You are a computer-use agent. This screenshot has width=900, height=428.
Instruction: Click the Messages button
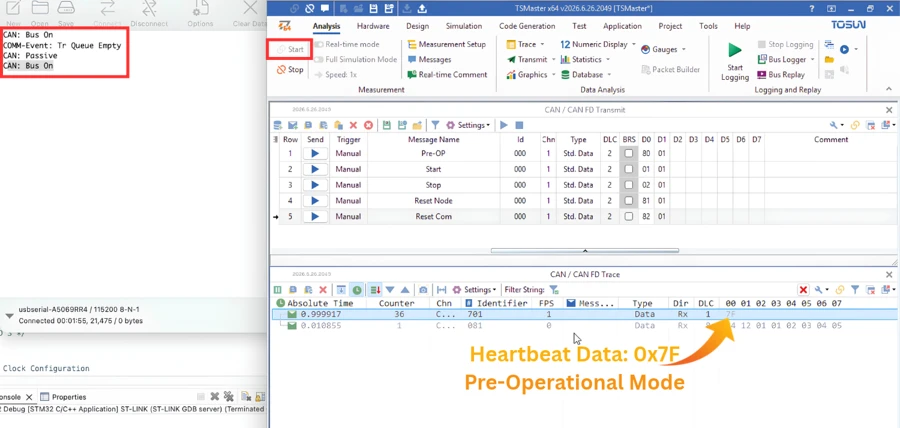pyautogui.click(x=429, y=60)
